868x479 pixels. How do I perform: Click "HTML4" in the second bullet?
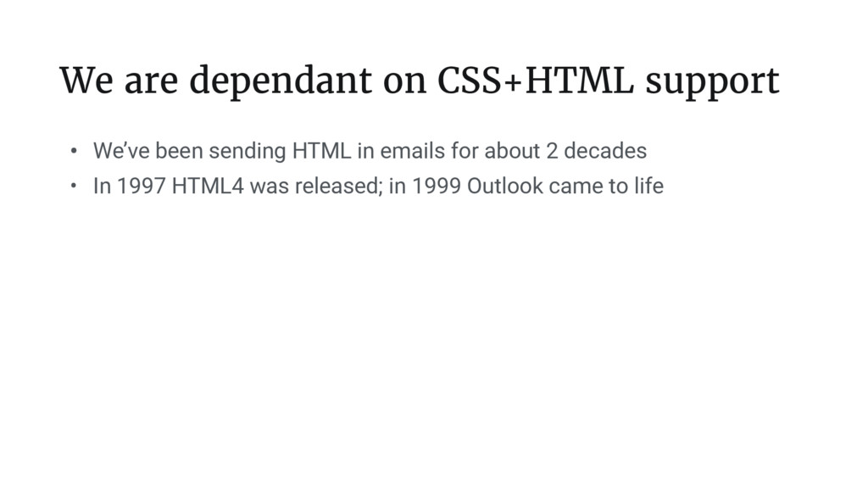point(208,186)
